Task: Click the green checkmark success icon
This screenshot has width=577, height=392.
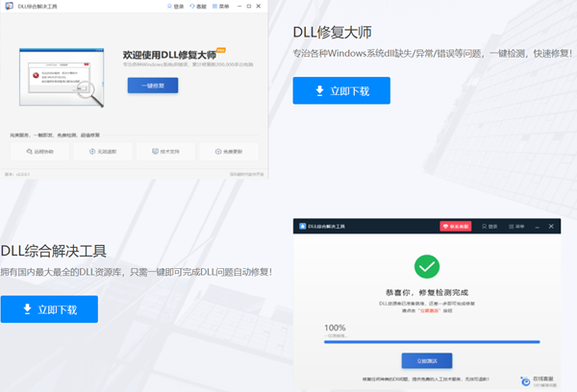Action: click(427, 266)
